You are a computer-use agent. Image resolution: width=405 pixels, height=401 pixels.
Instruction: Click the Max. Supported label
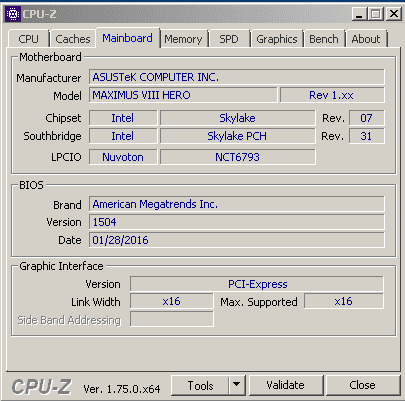(259, 302)
